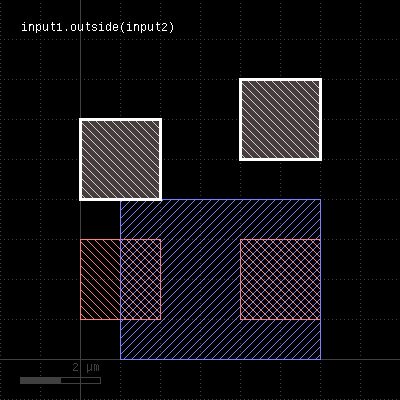Click the vertical axis line above the white square

(x=80, y=59)
